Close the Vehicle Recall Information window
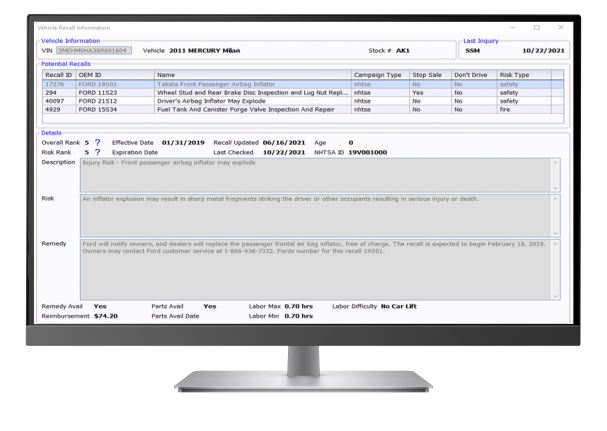 (561, 27)
